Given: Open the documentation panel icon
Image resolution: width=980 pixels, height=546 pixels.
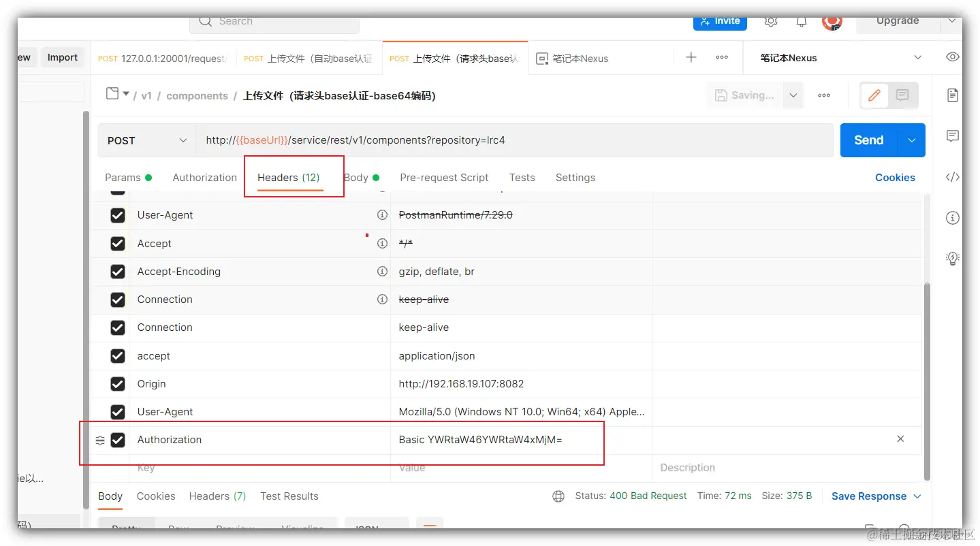Looking at the screenshot, I should [953, 95].
